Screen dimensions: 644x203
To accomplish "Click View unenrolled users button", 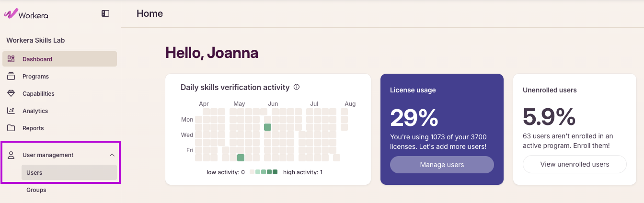I will click(575, 164).
